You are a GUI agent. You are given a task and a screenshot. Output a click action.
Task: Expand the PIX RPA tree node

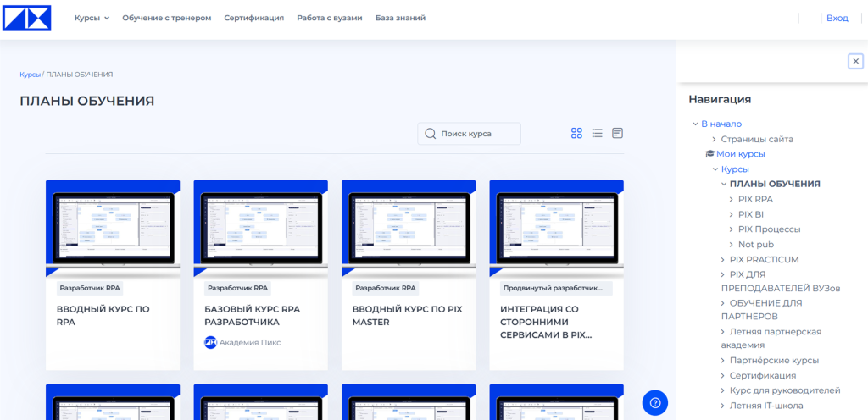[732, 200]
